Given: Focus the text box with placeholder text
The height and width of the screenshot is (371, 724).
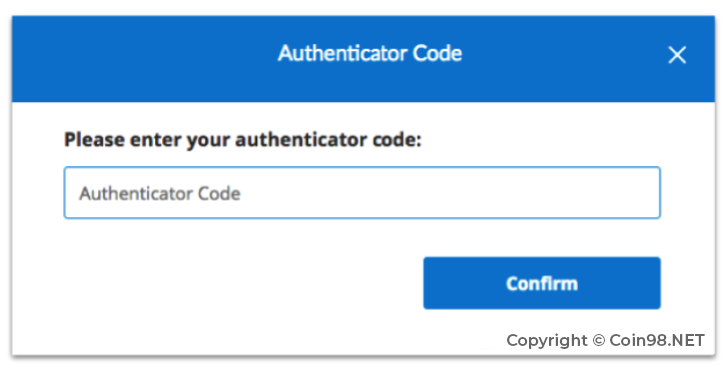Looking at the screenshot, I should tap(362, 193).
